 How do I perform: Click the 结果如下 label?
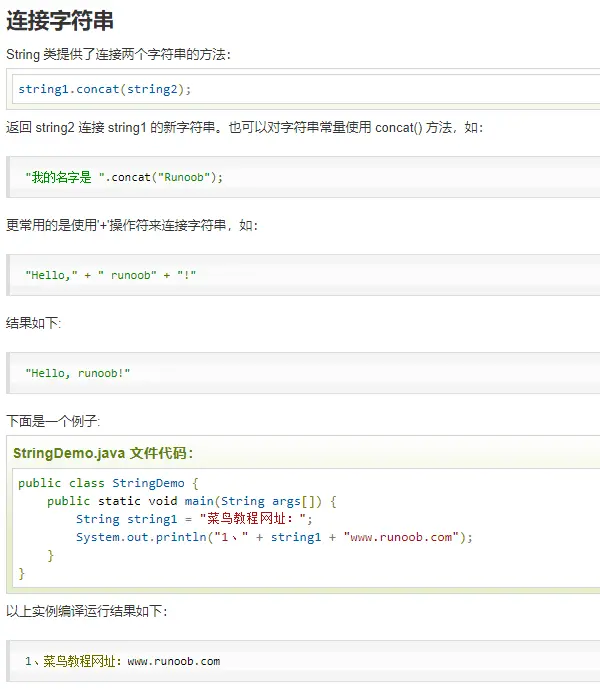click(33, 323)
